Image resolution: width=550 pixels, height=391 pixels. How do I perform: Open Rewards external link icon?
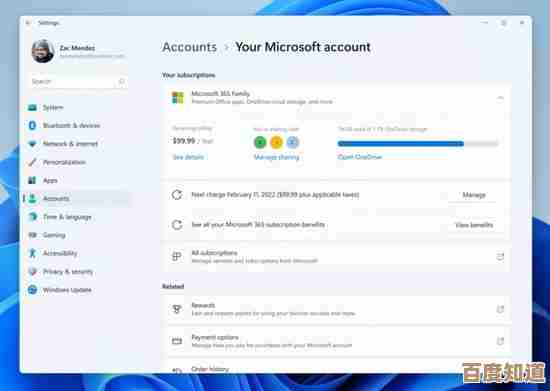tap(500, 309)
